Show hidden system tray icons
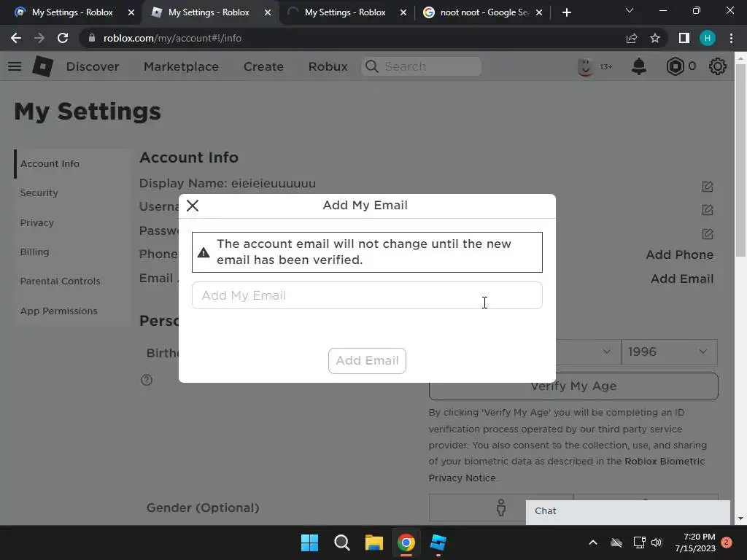 (593, 542)
